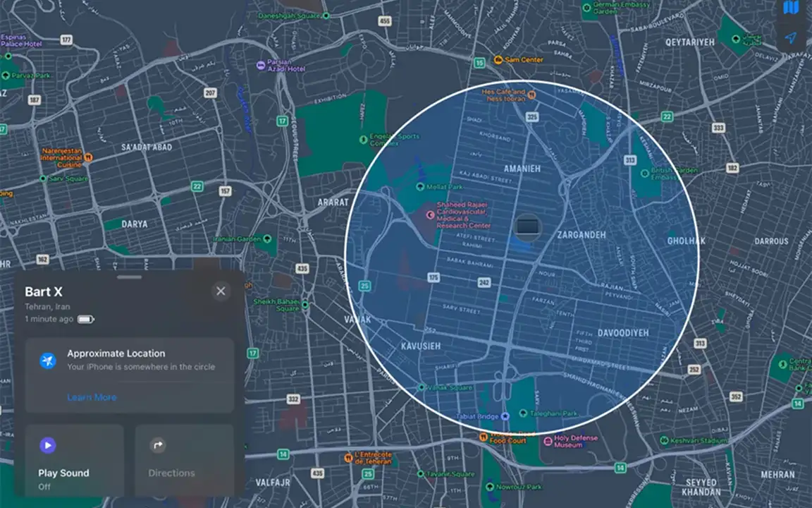Select the Mellat Park map pin

421,187
